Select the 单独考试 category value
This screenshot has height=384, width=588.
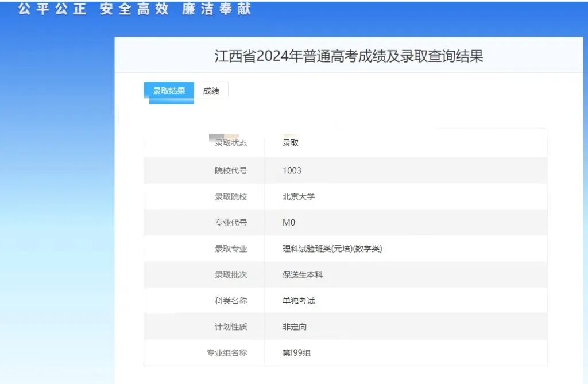[x=299, y=300]
